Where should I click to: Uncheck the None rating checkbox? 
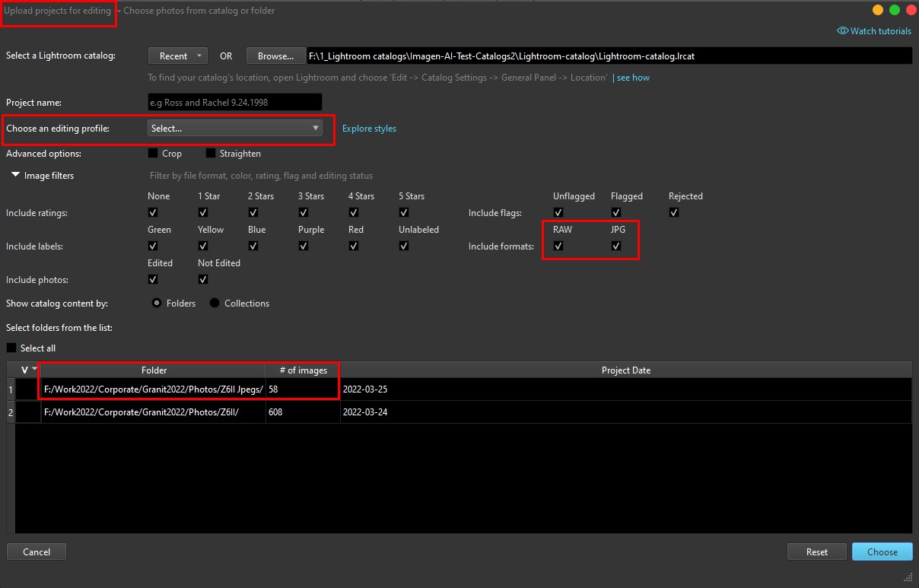tap(153, 213)
